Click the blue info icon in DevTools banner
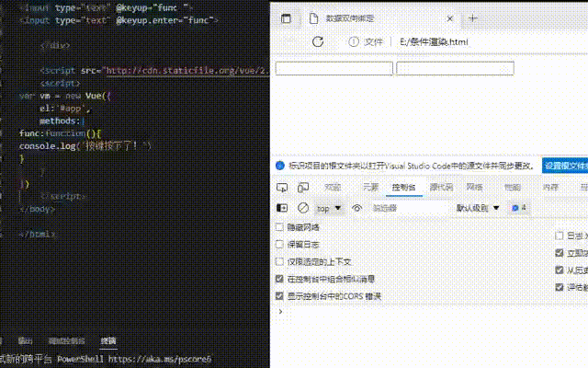 coord(279,166)
